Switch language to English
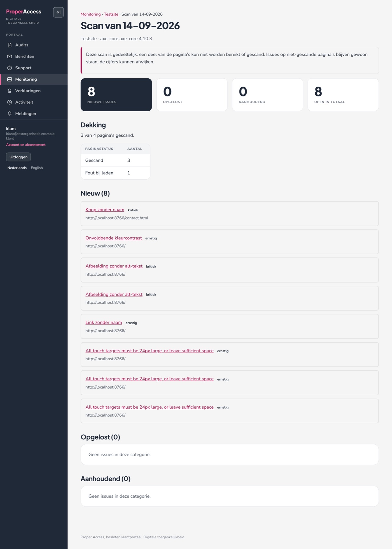Screen dimensions: 392x549 37,168
